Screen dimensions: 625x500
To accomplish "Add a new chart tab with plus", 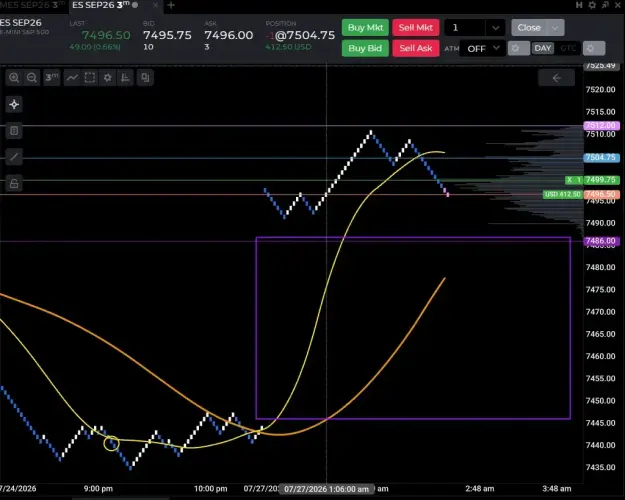I will (171, 5).
